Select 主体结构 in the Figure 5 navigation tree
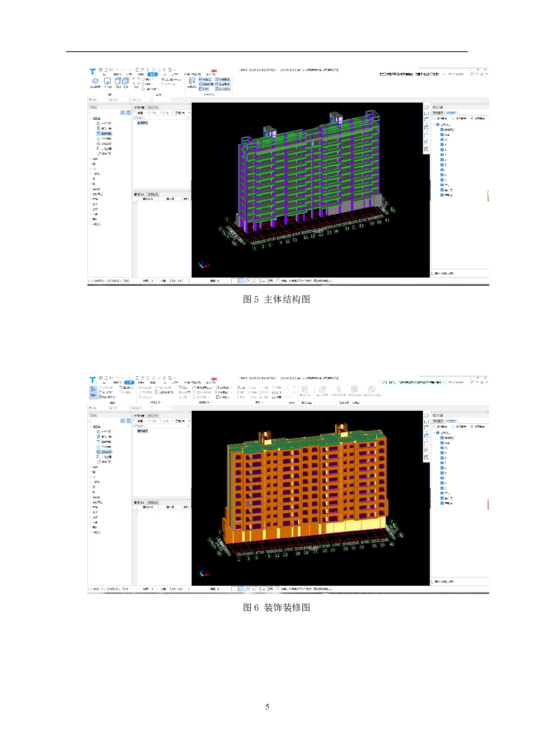Viewport: 534px width, 756px height. click(106, 134)
